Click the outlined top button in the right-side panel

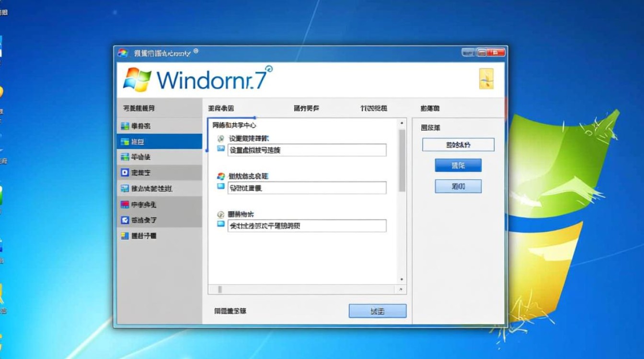point(458,145)
